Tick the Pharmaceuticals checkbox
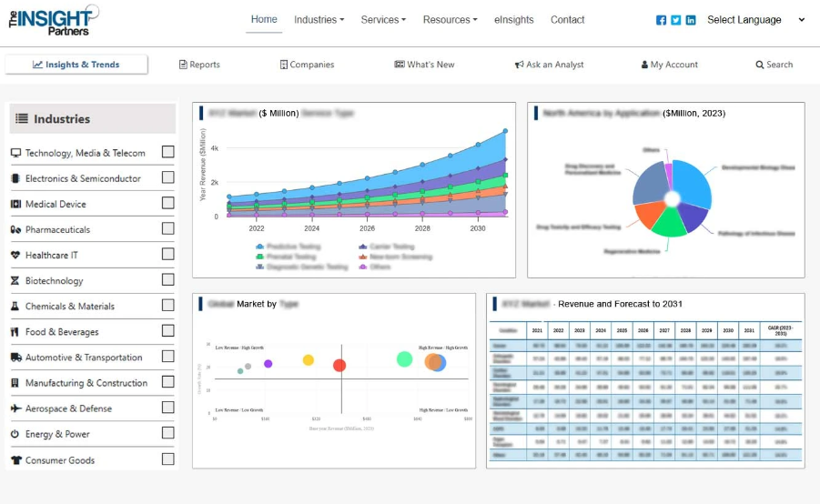This screenshot has height=504, width=820. [168, 228]
